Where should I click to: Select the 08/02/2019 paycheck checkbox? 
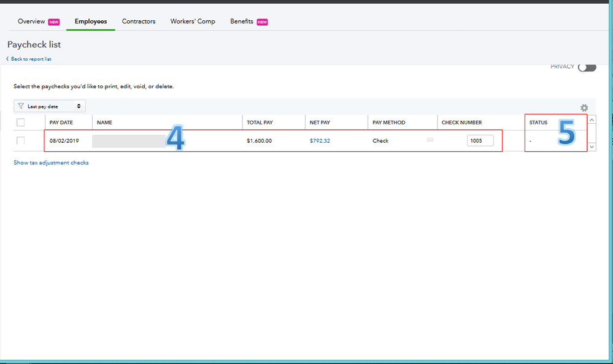pos(21,140)
